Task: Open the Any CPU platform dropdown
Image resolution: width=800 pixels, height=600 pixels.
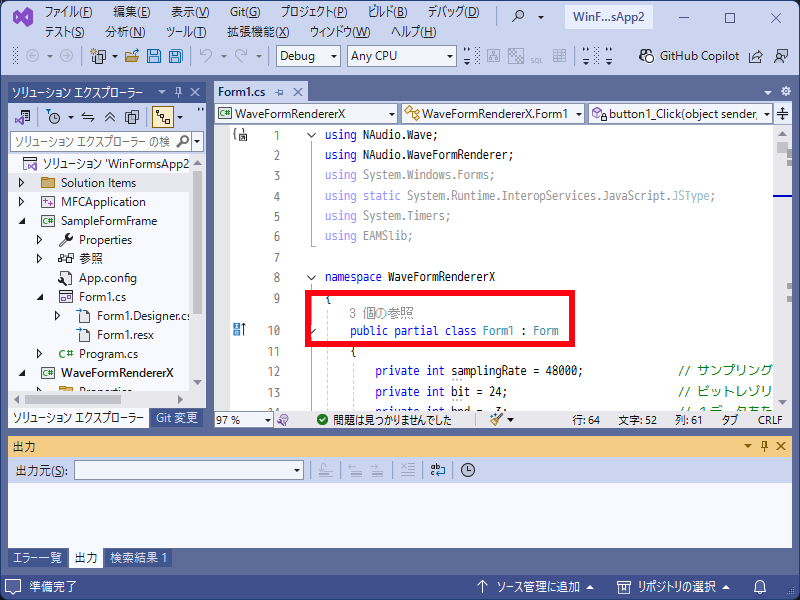Action: pyautogui.click(x=402, y=56)
